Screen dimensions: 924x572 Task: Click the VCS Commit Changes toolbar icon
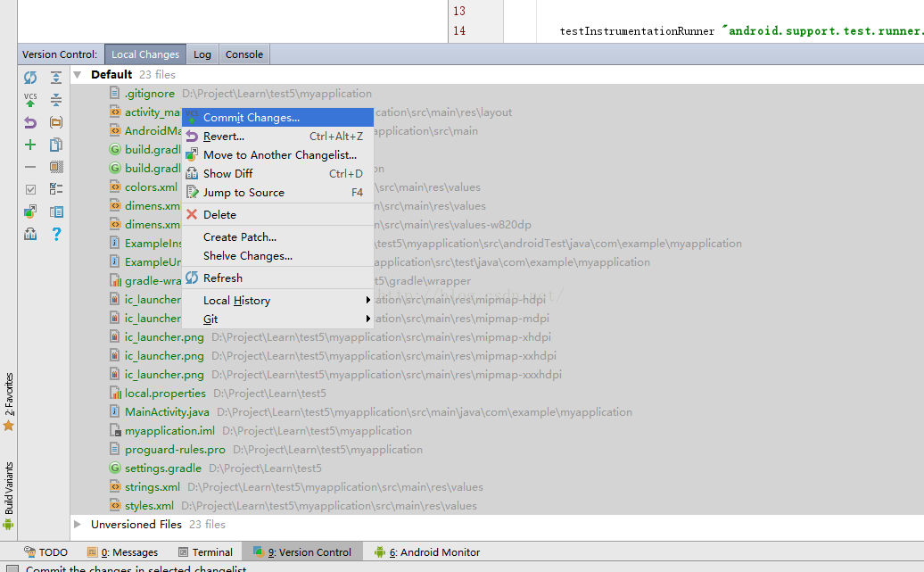pos(30,100)
